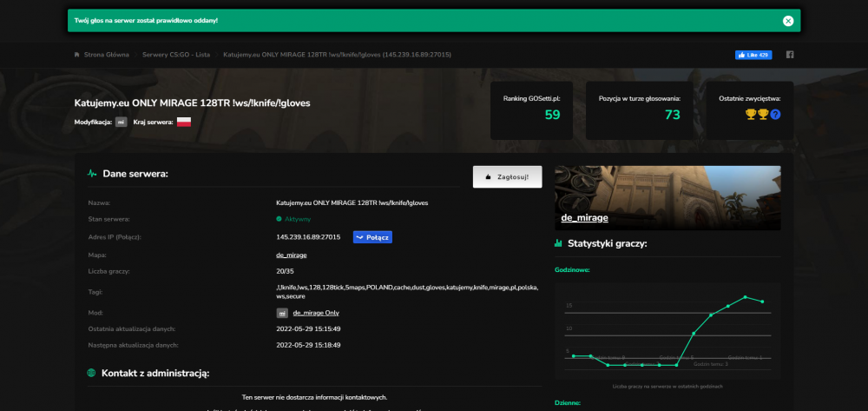Viewport: 868px width, 411px height.
Task: Click the Katujemy.eu ONLY MIRAGE page title
Action: pyautogui.click(x=192, y=103)
